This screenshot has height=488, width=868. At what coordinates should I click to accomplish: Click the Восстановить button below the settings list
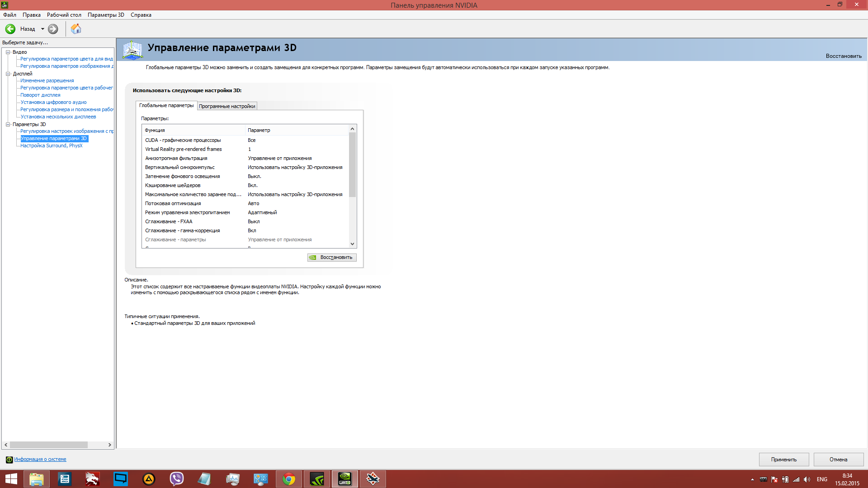tap(332, 258)
